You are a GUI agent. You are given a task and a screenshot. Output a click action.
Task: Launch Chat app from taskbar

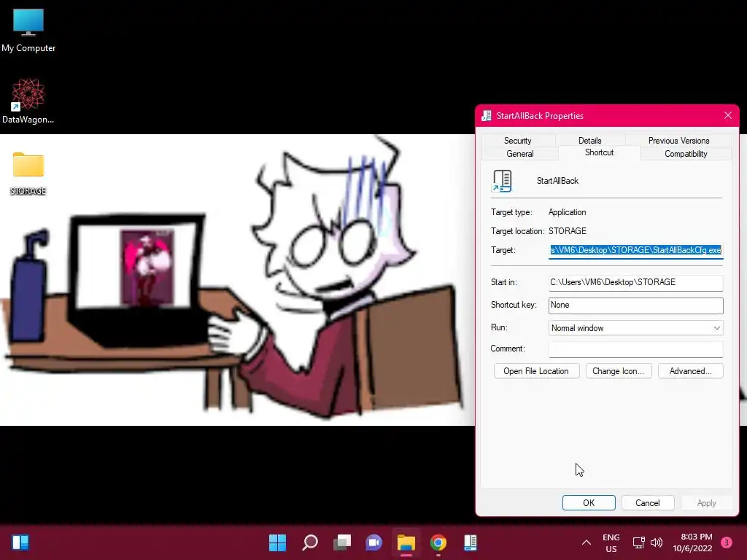374,542
